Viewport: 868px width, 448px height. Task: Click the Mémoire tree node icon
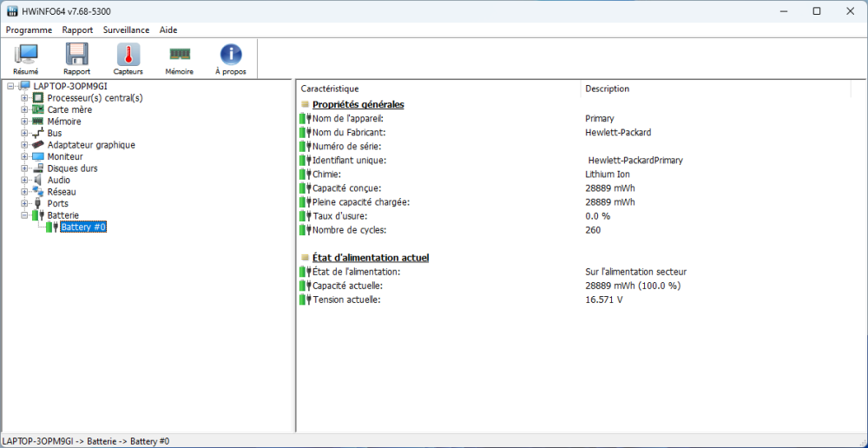[38, 122]
